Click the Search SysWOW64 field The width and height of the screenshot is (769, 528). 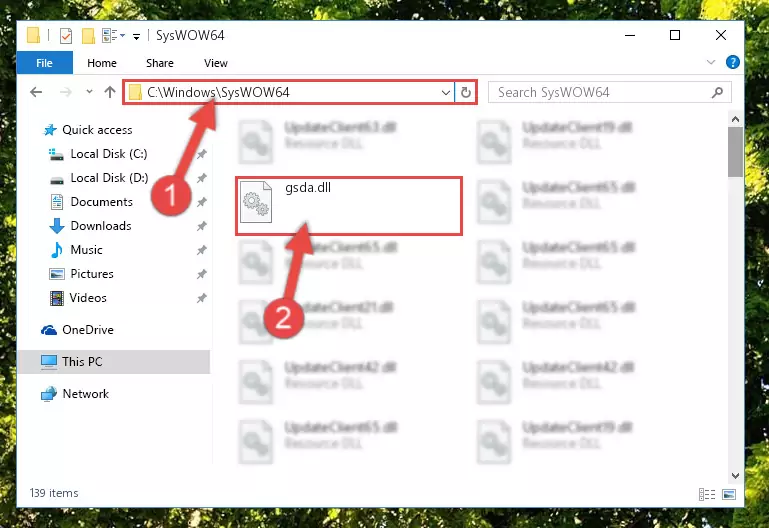[610, 92]
